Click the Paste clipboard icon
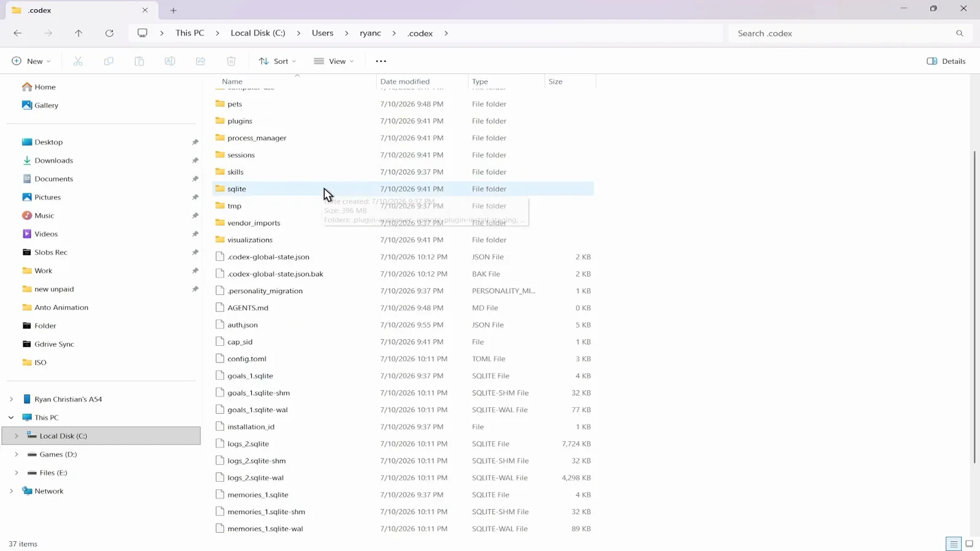 point(139,61)
